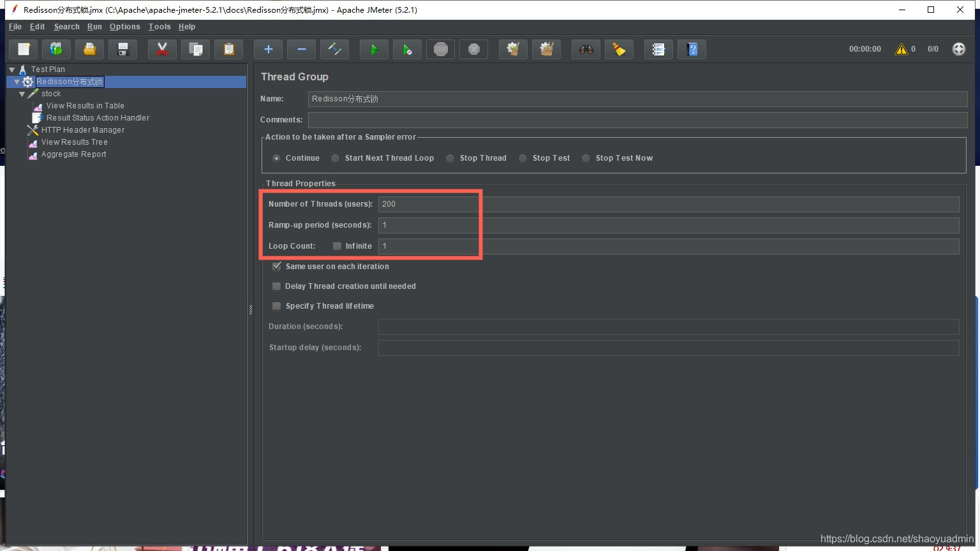
Task: Click the Cut scissors icon
Action: tap(162, 49)
